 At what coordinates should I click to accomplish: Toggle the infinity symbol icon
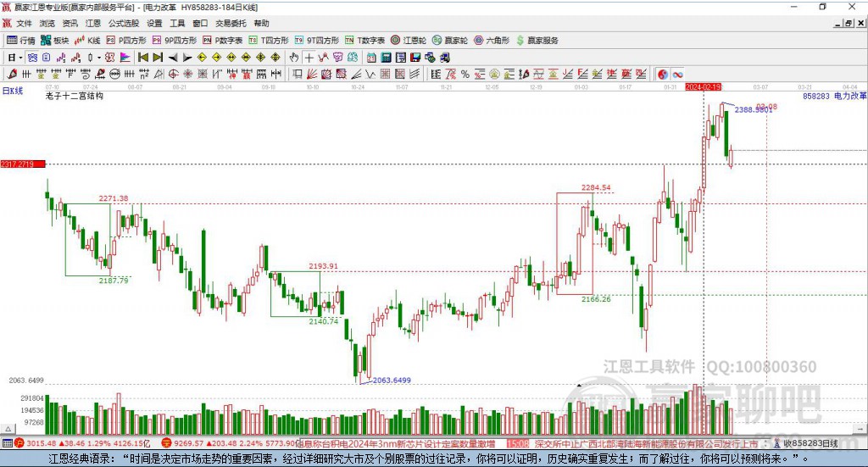pos(677,74)
